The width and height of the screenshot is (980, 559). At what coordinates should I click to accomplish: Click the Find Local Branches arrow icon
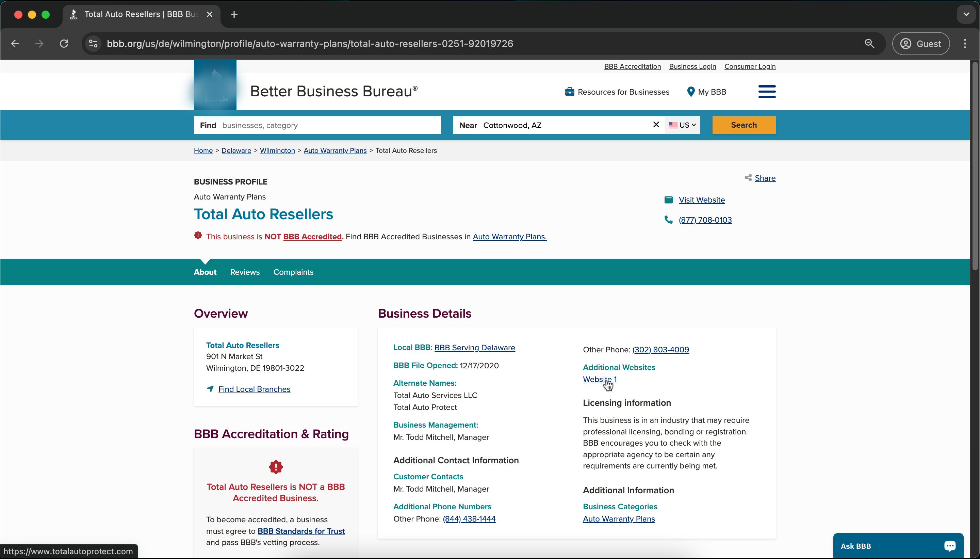[210, 389]
